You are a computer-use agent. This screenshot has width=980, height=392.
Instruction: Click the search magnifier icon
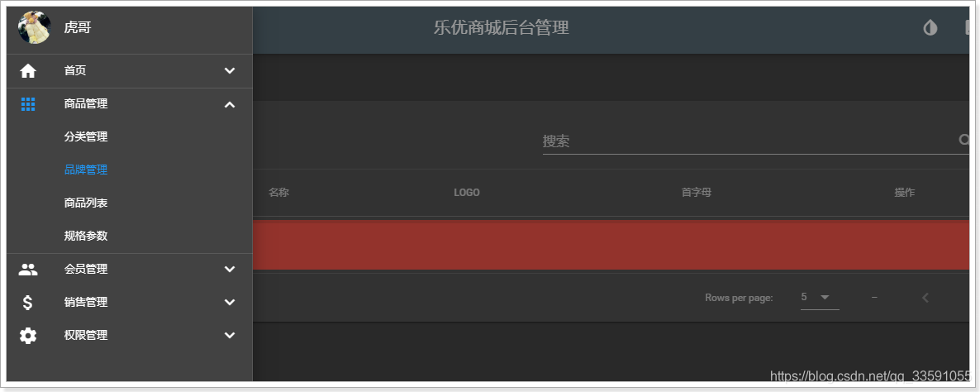[x=963, y=140]
